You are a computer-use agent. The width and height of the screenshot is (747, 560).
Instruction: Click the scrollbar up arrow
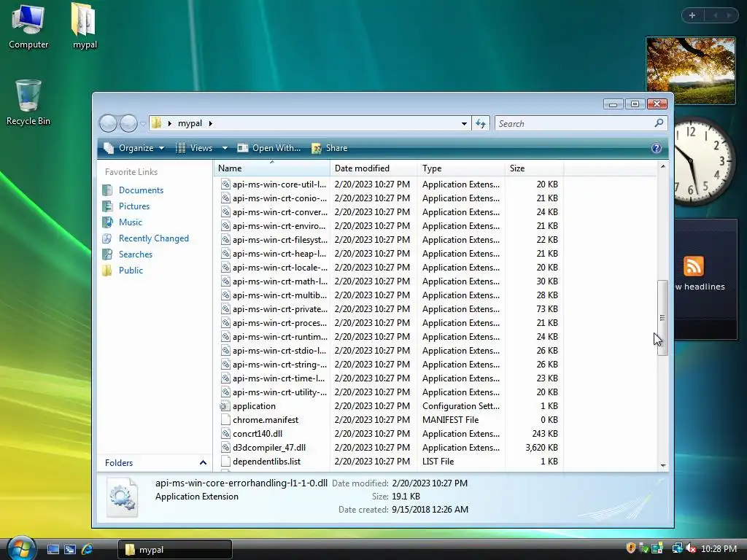click(x=662, y=166)
